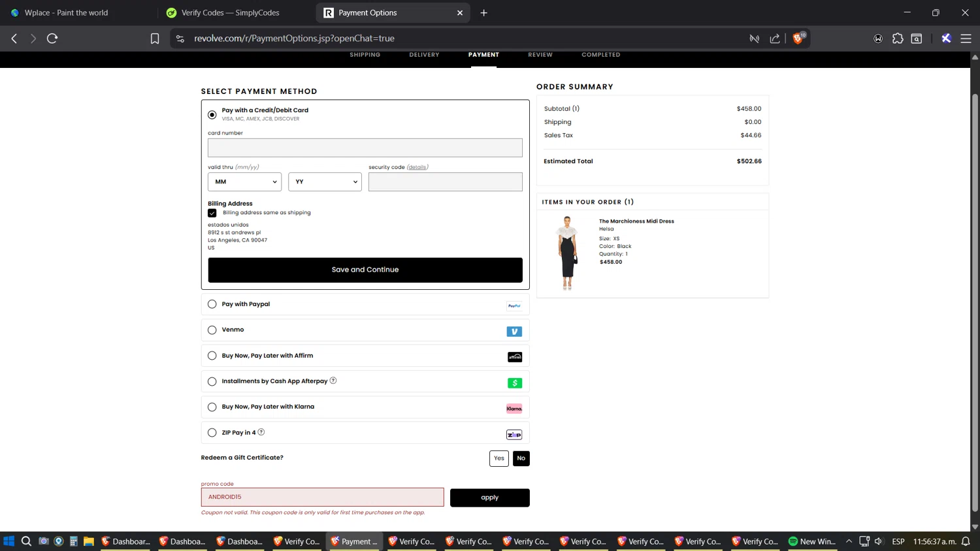Click the taskbar clock 11:56:37 a. m.
This screenshot has width=980, height=551.
[x=935, y=541]
